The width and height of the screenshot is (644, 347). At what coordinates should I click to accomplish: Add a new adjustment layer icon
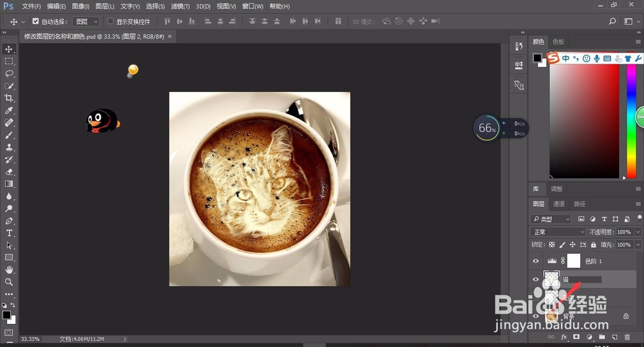(x=589, y=337)
